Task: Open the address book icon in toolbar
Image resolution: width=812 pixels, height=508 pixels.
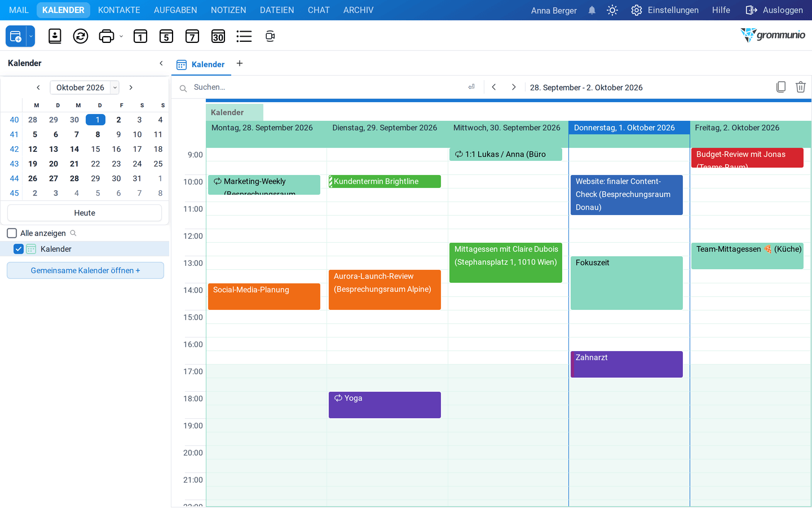Action: point(55,37)
